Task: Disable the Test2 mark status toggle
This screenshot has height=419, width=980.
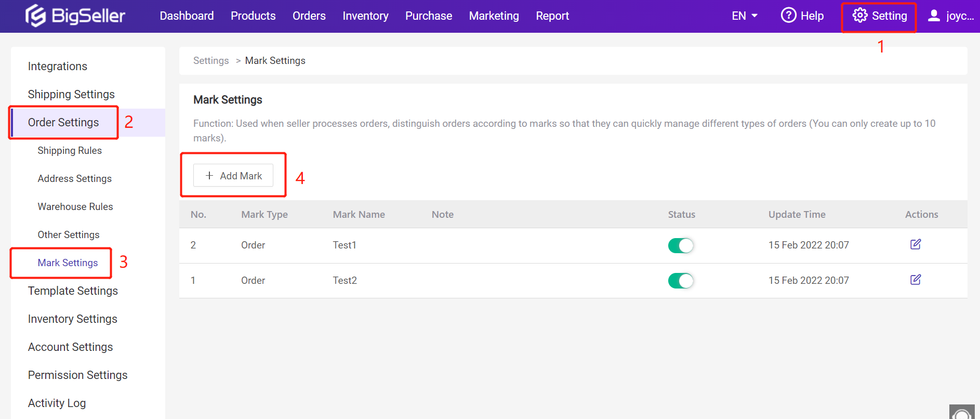Action: [x=681, y=281]
